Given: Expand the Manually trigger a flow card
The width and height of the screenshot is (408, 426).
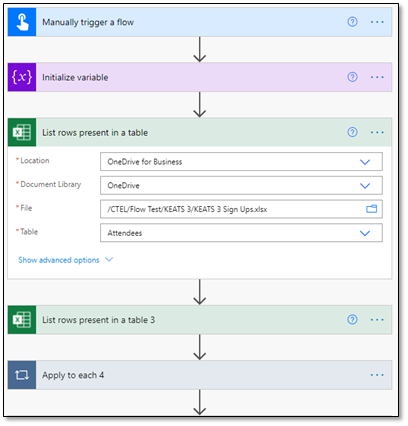Looking at the screenshot, I should tap(200, 22).
